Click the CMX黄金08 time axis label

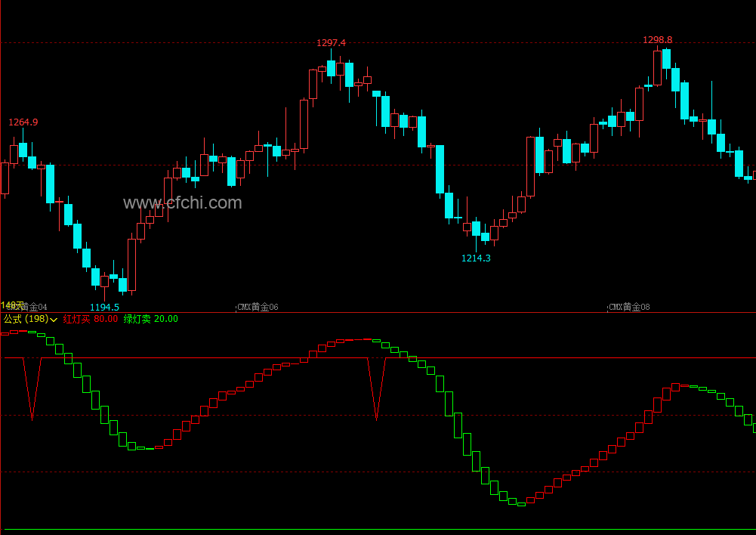(629, 307)
